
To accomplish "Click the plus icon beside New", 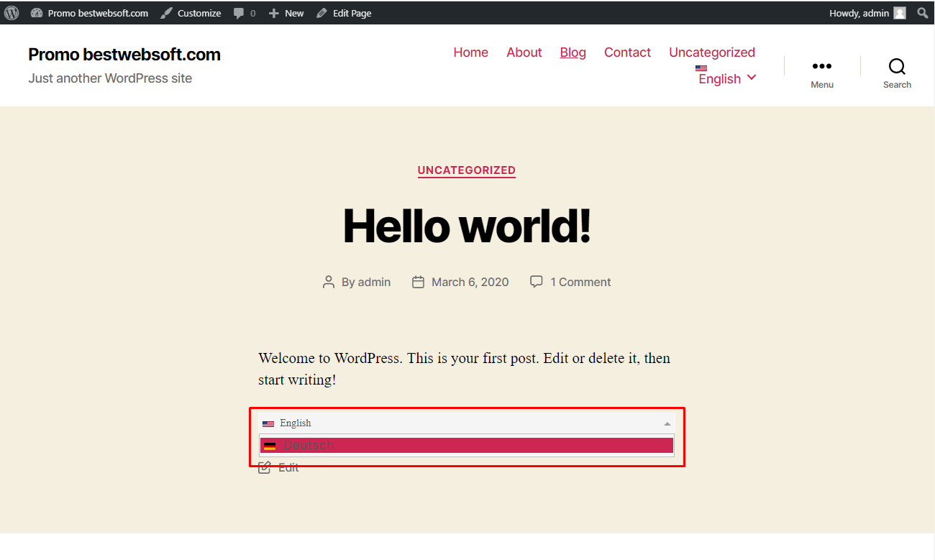I will [x=273, y=13].
